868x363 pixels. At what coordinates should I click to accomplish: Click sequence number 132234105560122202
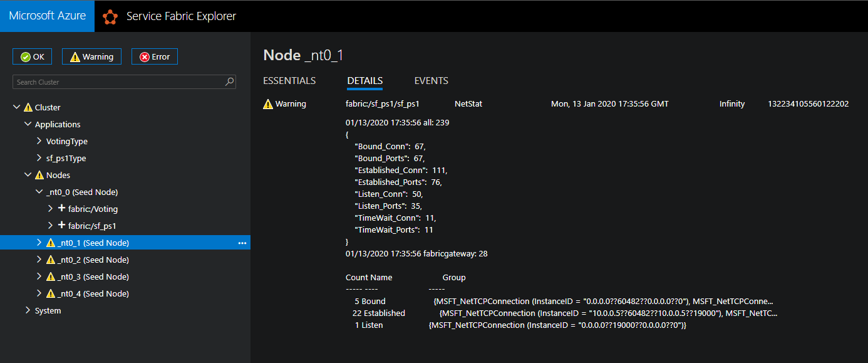coord(809,104)
